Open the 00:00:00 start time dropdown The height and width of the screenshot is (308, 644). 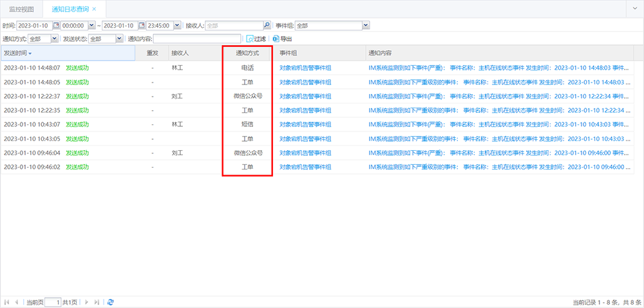91,26
